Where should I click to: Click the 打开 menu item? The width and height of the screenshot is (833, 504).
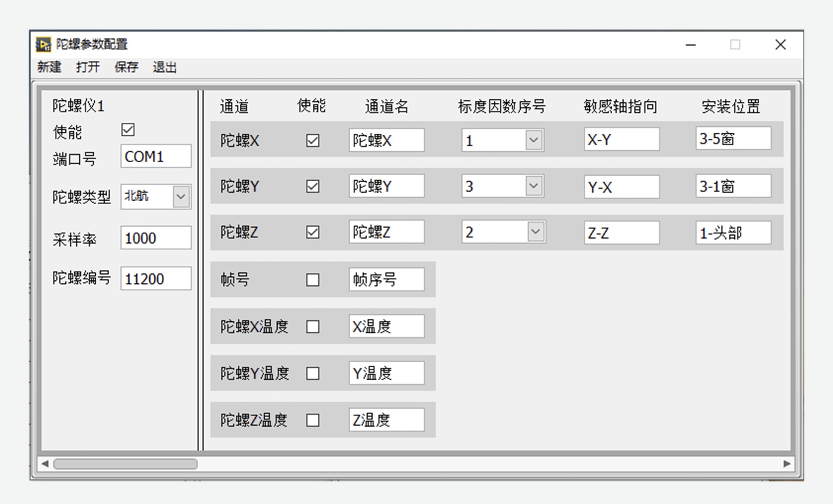click(x=88, y=67)
